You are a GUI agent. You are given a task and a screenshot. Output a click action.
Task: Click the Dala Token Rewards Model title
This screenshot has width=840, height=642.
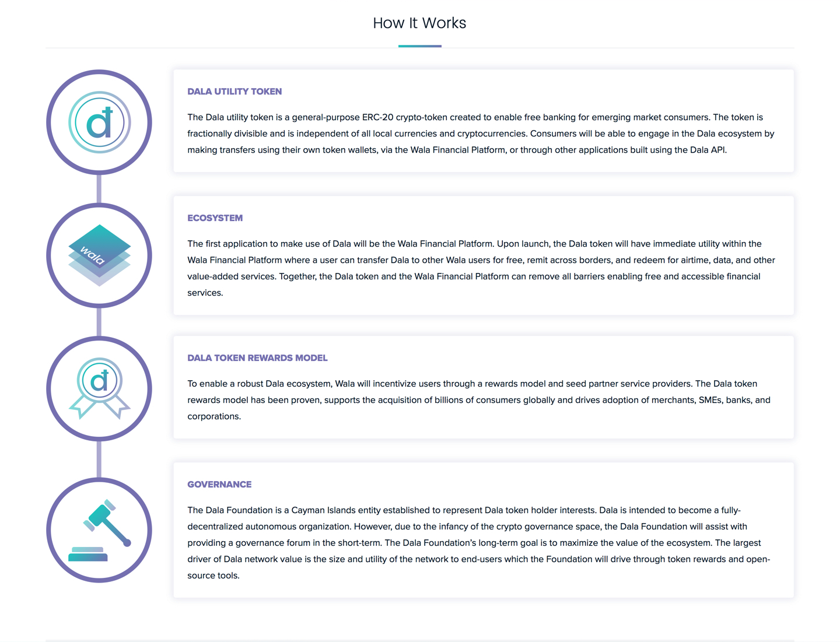pyautogui.click(x=257, y=358)
